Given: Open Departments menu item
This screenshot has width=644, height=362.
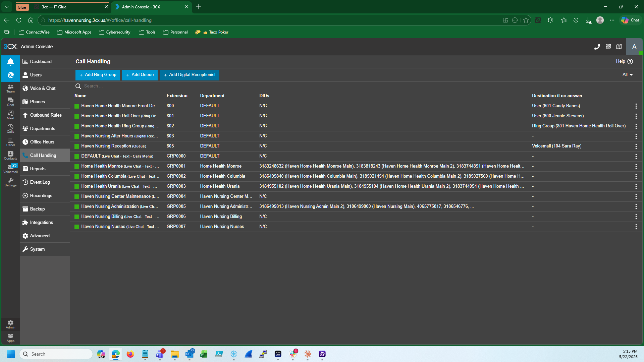Looking at the screenshot, I should (x=45, y=129).
